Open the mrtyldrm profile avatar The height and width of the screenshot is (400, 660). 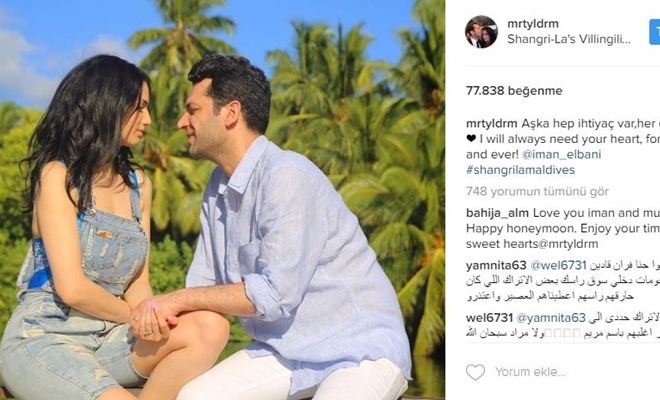click(481, 32)
